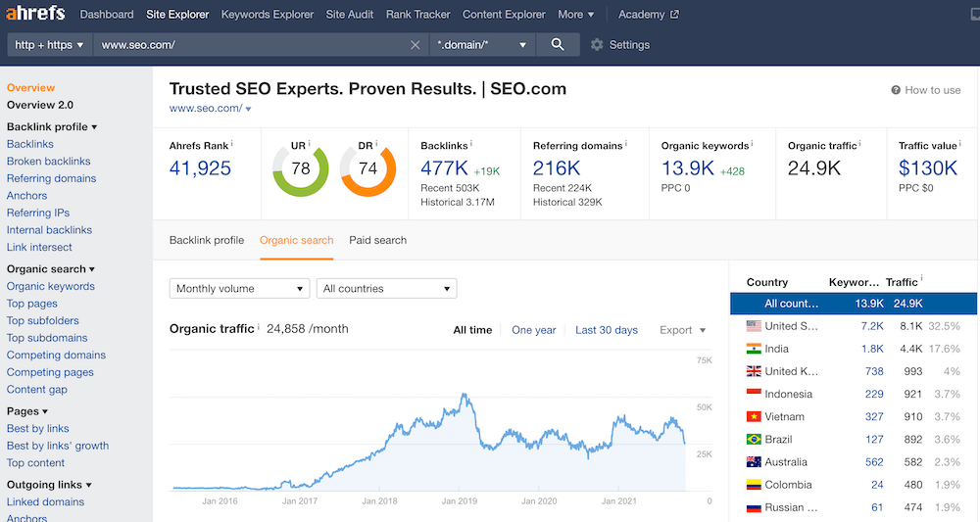Click the UR 78 donut chart

click(301, 169)
